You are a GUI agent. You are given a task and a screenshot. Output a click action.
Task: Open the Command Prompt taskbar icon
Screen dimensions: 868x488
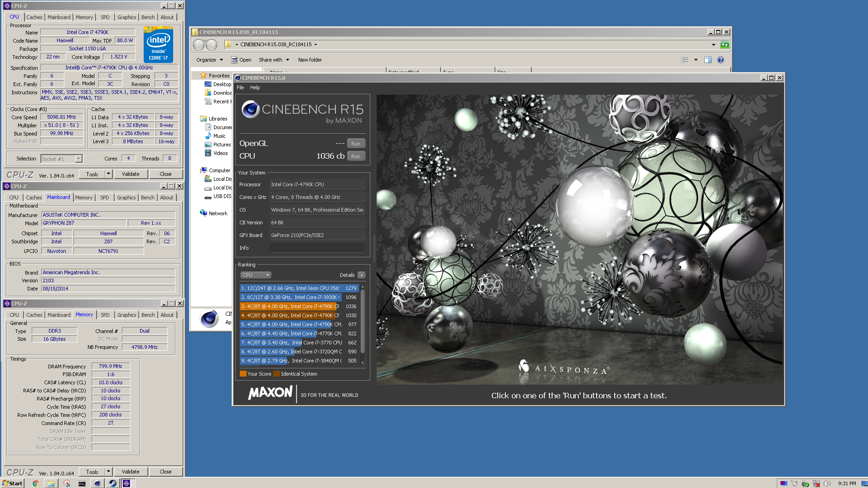(82, 483)
